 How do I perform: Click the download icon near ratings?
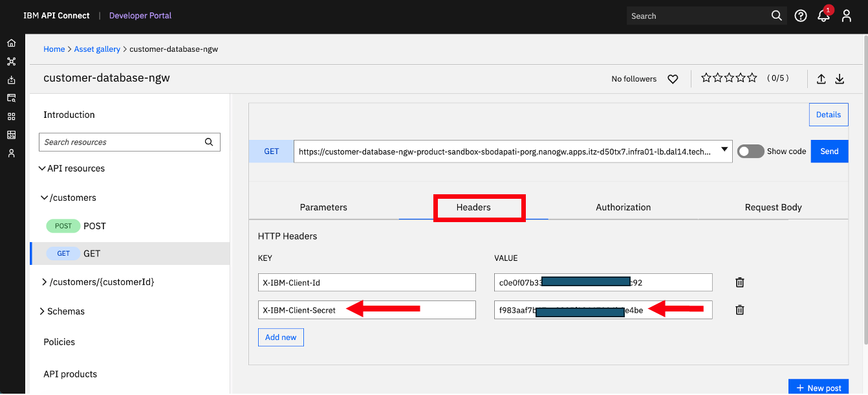tap(840, 79)
